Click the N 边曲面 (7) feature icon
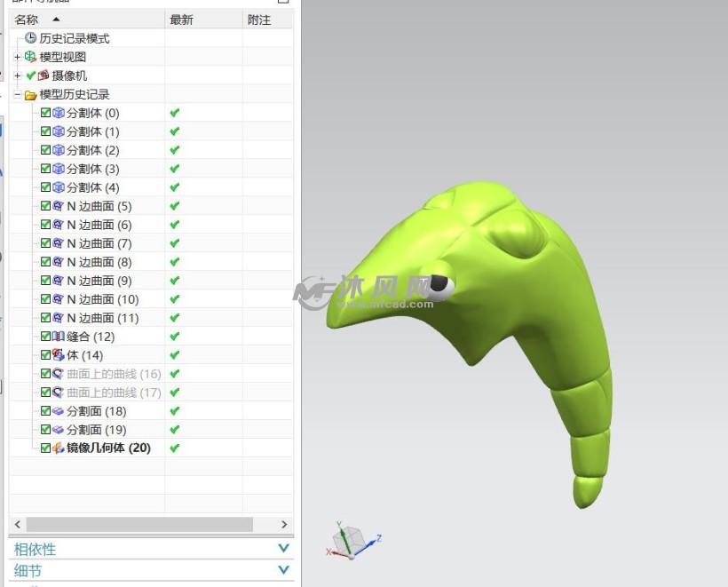Viewport: 728px width, 587px height. [58, 242]
